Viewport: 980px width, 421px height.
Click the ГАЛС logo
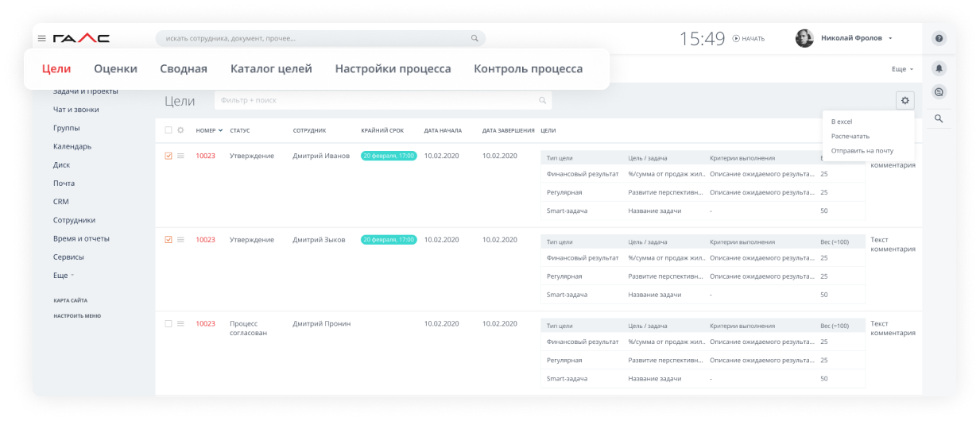click(81, 38)
